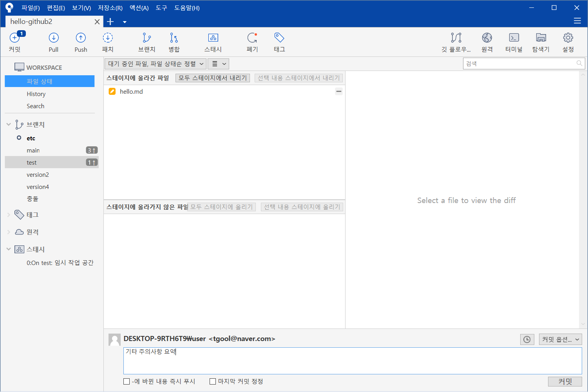
Task: Open the 파일(F) menu
Action: tap(31, 8)
